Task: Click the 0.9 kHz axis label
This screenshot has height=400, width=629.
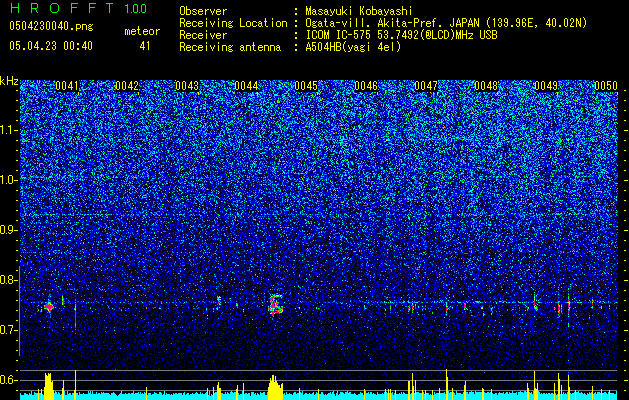Action: (9, 230)
